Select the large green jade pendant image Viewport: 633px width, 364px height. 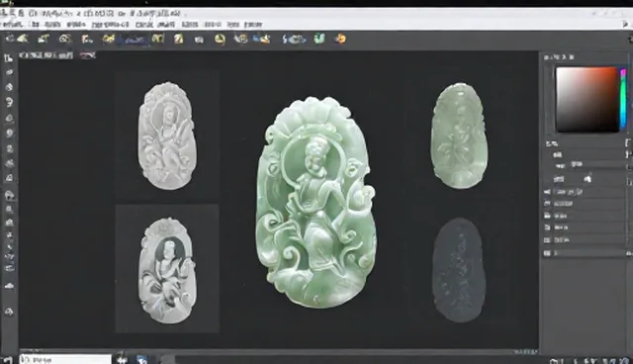coord(316,202)
